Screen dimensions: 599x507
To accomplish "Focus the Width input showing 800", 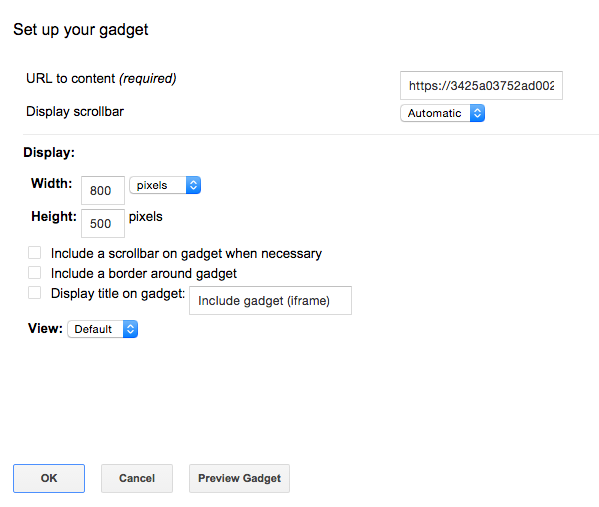I will [103, 190].
